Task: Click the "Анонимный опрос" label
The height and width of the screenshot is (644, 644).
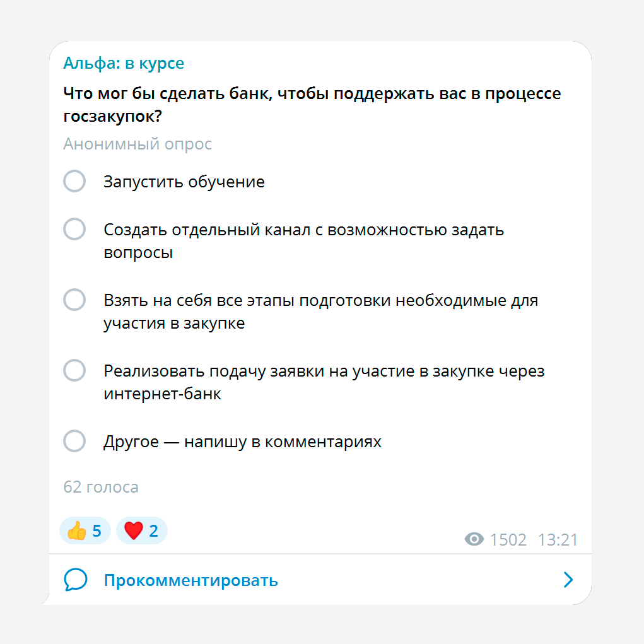Action: coord(138,144)
